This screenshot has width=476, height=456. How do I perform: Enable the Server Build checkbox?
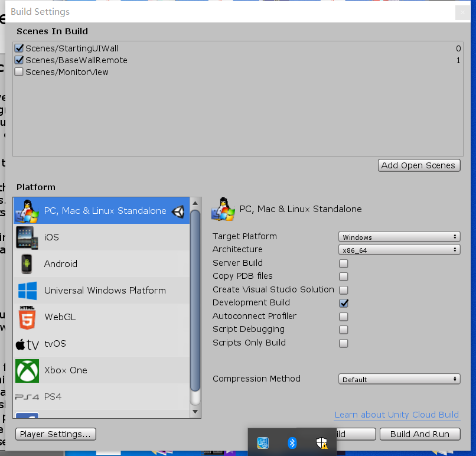click(344, 263)
